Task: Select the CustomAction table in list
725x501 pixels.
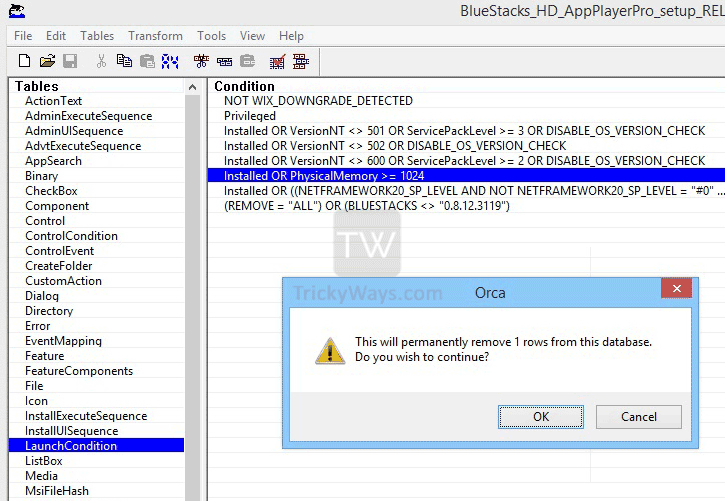Action: click(x=63, y=281)
